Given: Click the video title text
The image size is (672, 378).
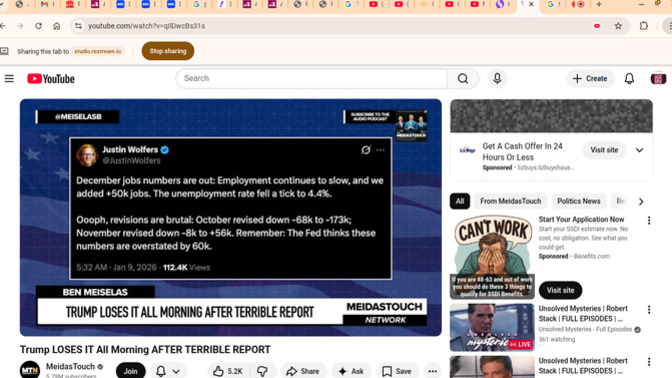Looking at the screenshot, I should (x=145, y=350).
